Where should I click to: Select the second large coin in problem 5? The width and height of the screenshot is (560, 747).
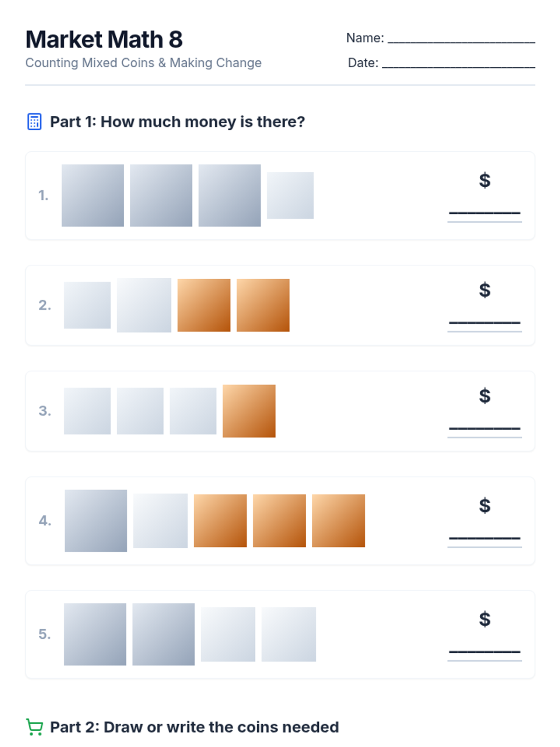tap(163, 634)
